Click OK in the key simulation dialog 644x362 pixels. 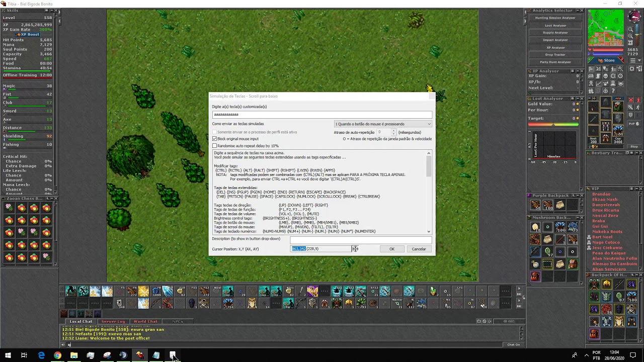[x=391, y=249]
